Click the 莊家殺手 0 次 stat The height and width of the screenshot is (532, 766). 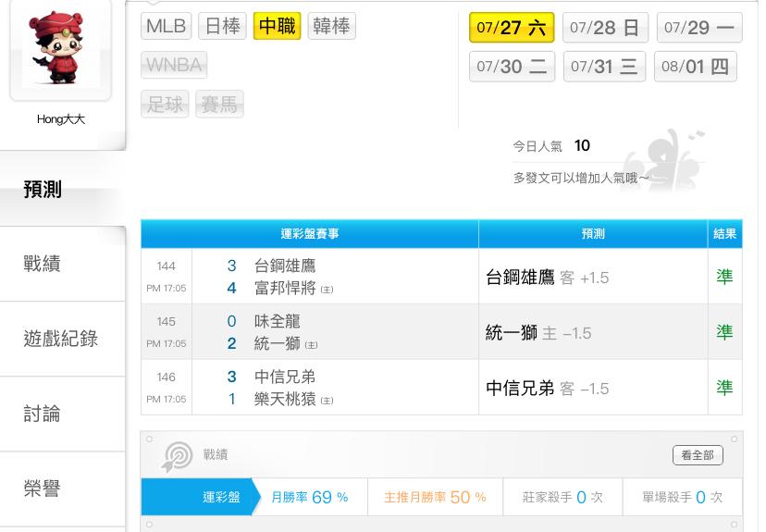(562, 498)
